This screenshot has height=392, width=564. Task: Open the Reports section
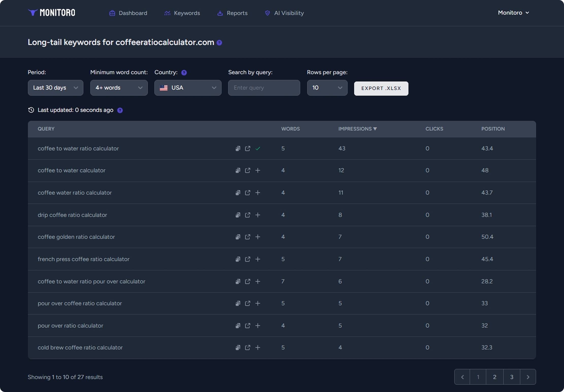(232, 13)
